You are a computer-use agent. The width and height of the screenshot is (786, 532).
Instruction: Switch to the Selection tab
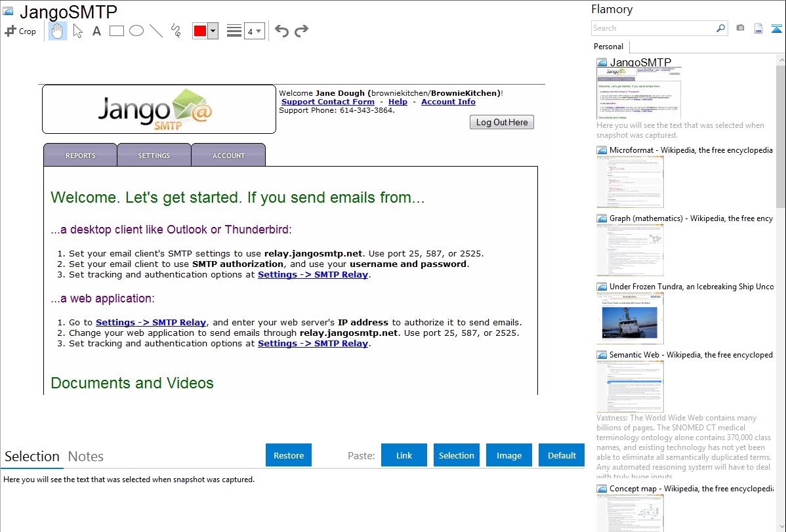[32, 457]
